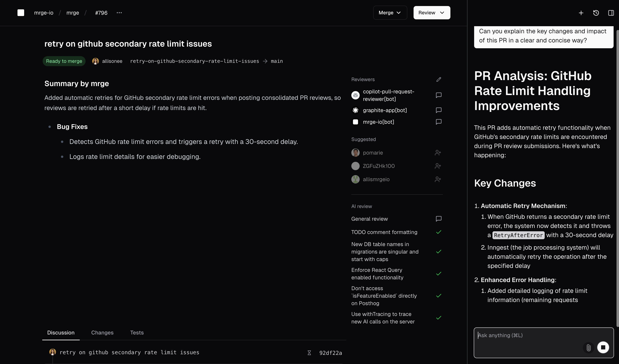The image size is (619, 364).
Task: Switch to the Changes tab
Action: [x=102, y=333]
